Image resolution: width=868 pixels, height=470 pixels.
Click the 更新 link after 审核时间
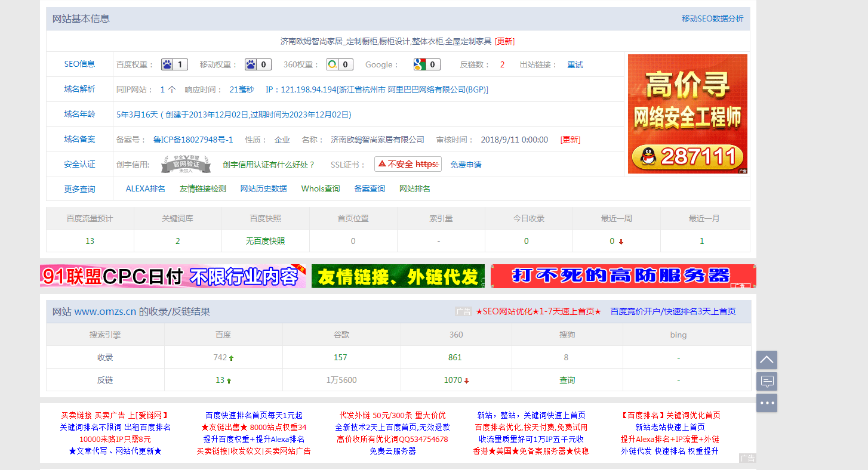[570, 140]
